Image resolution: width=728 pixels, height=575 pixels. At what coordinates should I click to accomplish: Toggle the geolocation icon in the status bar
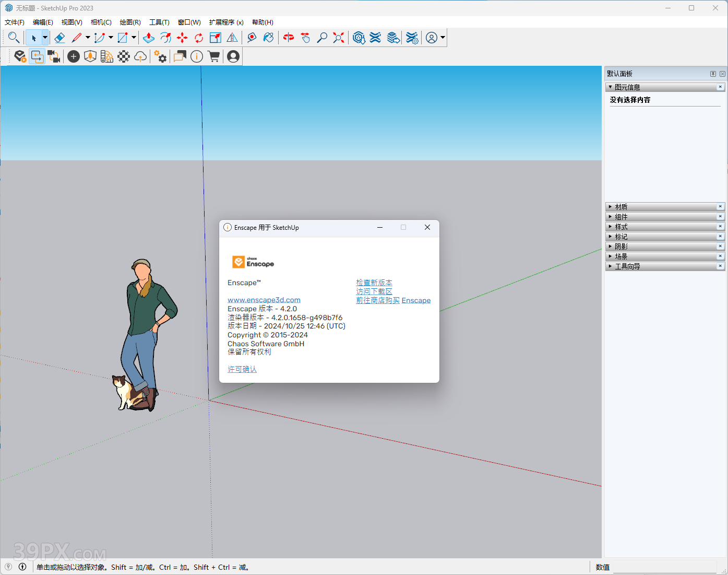(8, 567)
